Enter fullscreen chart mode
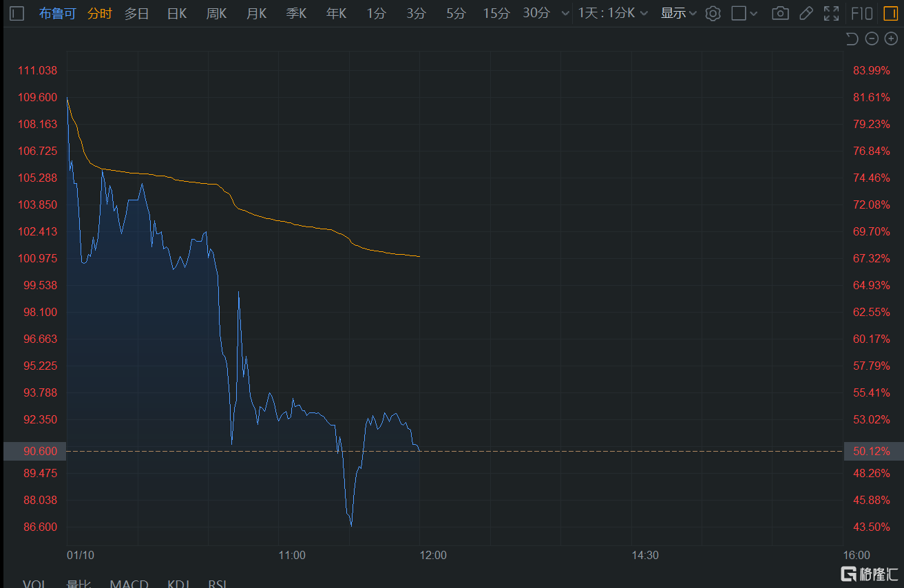This screenshot has width=904, height=588. tap(832, 13)
